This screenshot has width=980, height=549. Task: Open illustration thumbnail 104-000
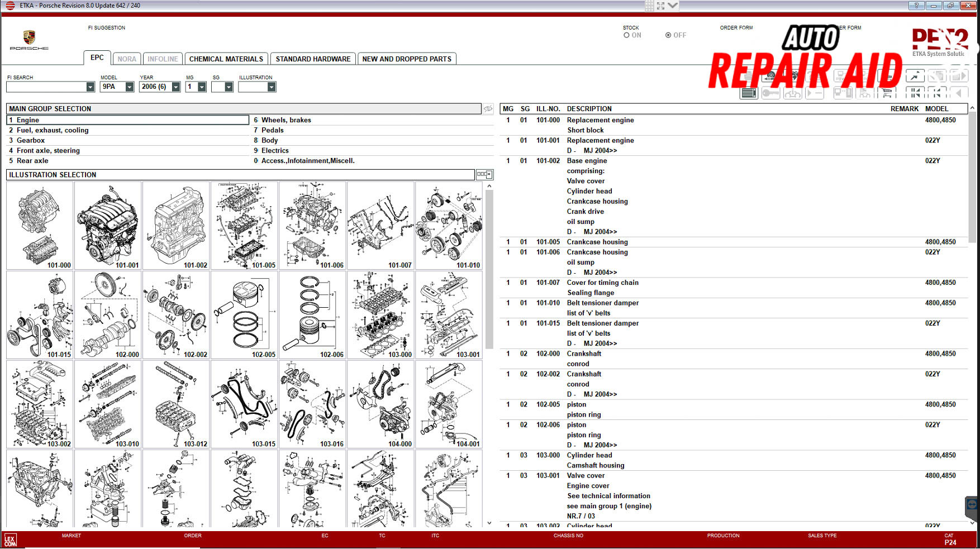pyautogui.click(x=380, y=404)
